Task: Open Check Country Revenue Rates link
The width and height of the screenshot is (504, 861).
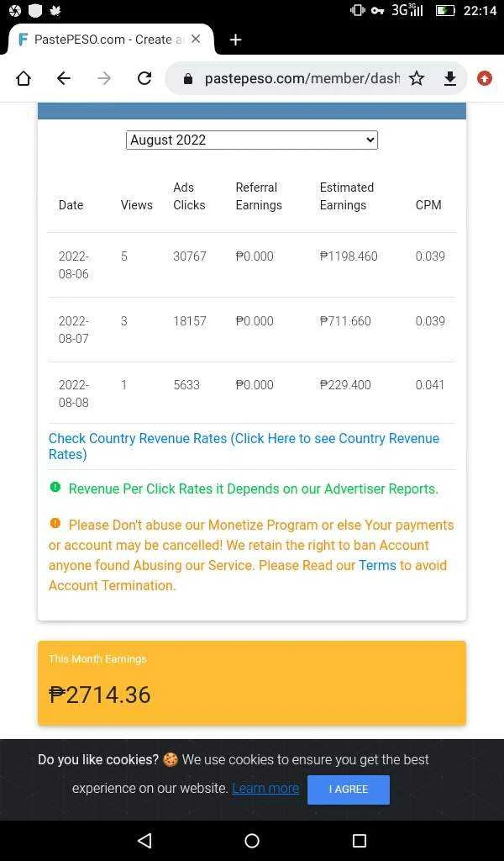Action: point(244,446)
